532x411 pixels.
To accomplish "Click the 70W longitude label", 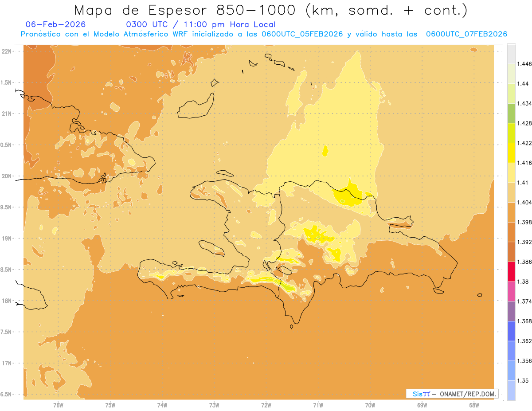I will pyautogui.click(x=370, y=405).
